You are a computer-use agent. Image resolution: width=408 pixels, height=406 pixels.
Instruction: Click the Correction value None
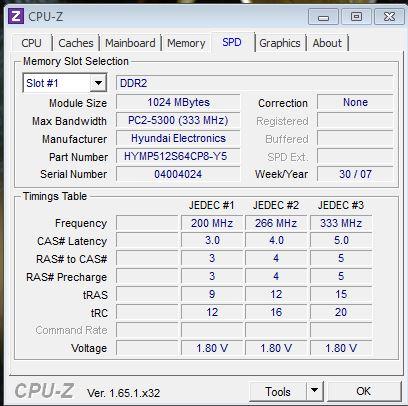pyautogui.click(x=355, y=102)
